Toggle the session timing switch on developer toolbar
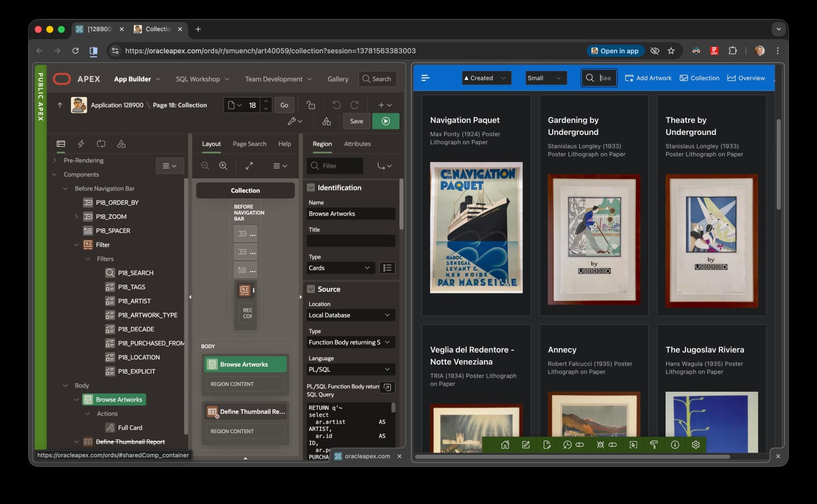This screenshot has width=817, height=504. (580, 445)
